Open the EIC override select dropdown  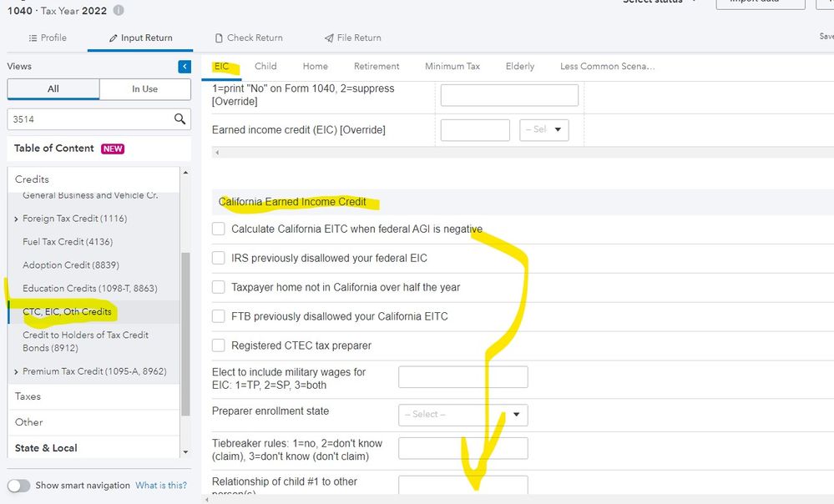543,130
